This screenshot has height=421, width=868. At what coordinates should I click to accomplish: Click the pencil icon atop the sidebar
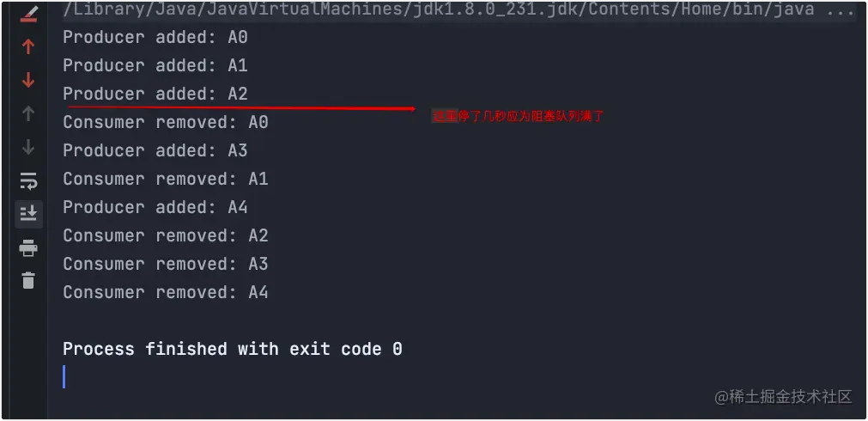28,15
